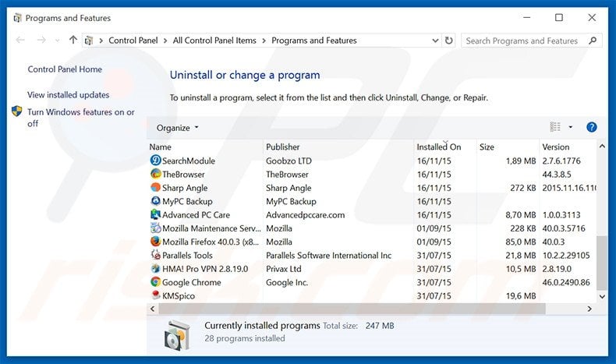Click the KMSpico program icon
The height and width of the screenshot is (364, 616).
pyautogui.click(x=156, y=295)
